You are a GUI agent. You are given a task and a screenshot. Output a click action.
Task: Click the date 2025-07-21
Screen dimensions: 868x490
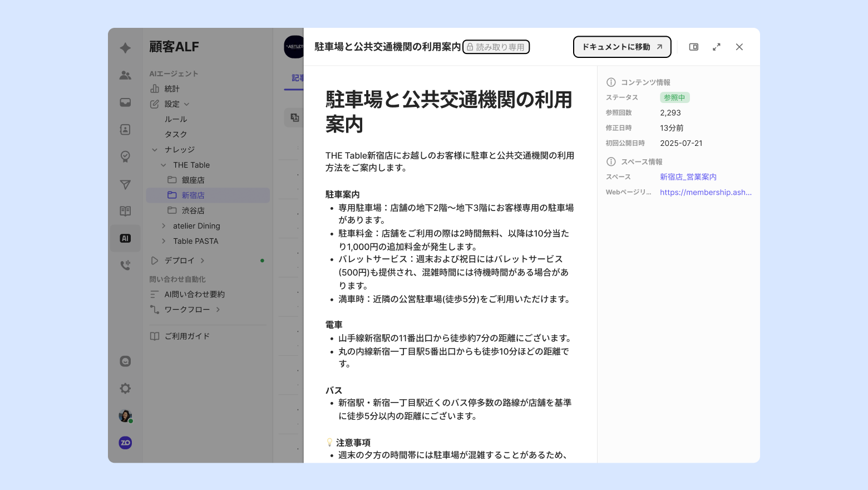tap(681, 143)
